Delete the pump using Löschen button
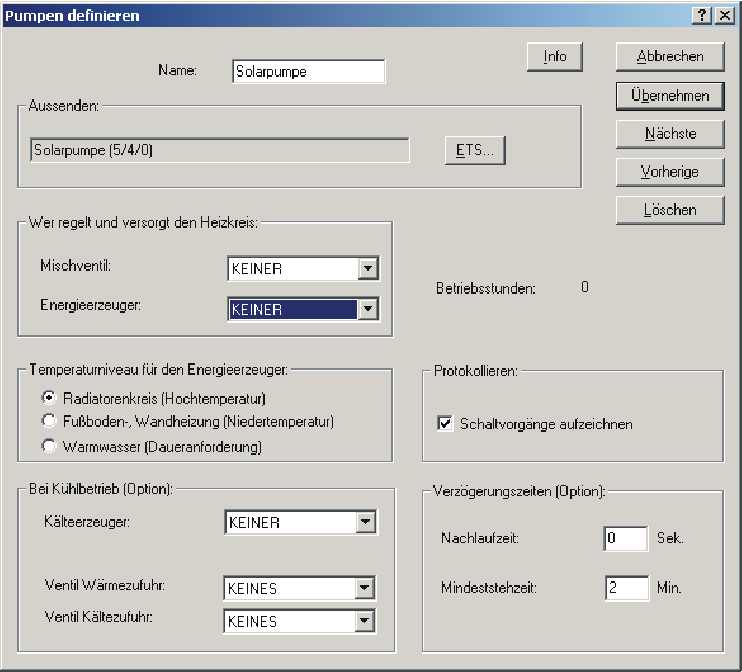This screenshot has width=742, height=672. click(669, 210)
